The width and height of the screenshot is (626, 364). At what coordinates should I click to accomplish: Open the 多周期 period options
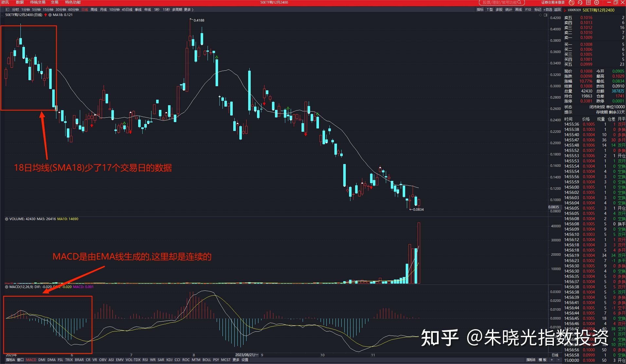pos(177,9)
